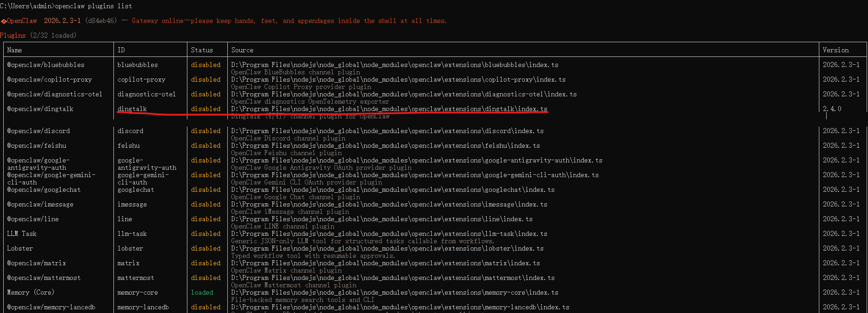The height and width of the screenshot is (313, 868).
Task: Click the 'imessage' ID cell
Action: pyautogui.click(x=132, y=204)
